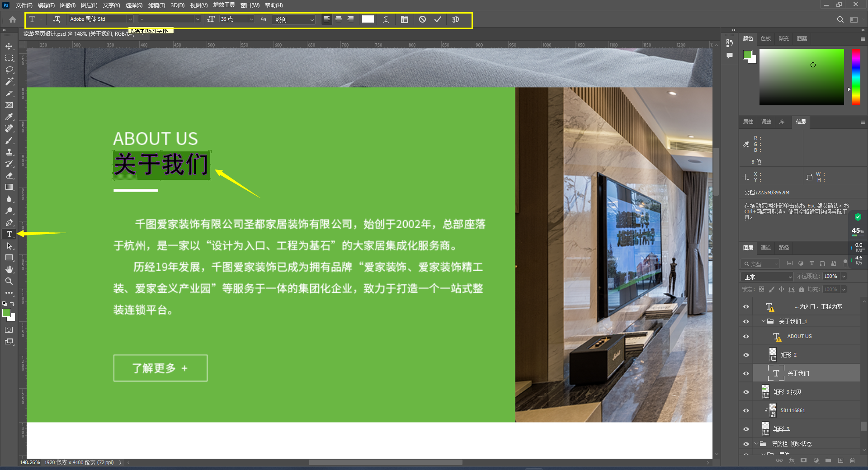
Task: Select the Lasso tool
Action: point(9,70)
